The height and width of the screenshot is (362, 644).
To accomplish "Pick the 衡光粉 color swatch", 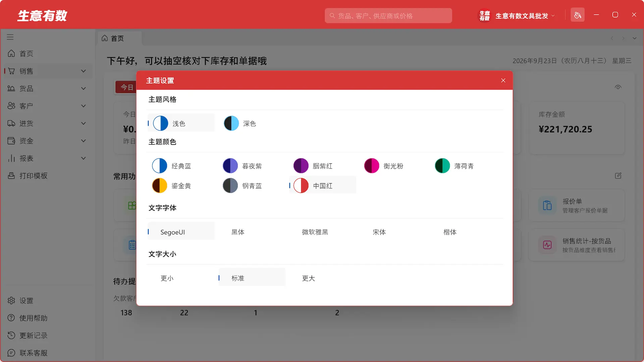I will pyautogui.click(x=372, y=166).
